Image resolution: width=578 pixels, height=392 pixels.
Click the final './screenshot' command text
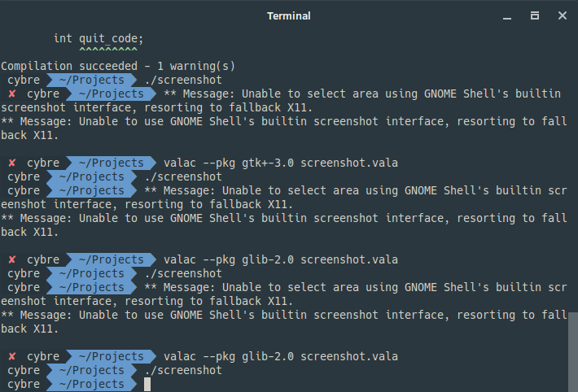(x=183, y=370)
